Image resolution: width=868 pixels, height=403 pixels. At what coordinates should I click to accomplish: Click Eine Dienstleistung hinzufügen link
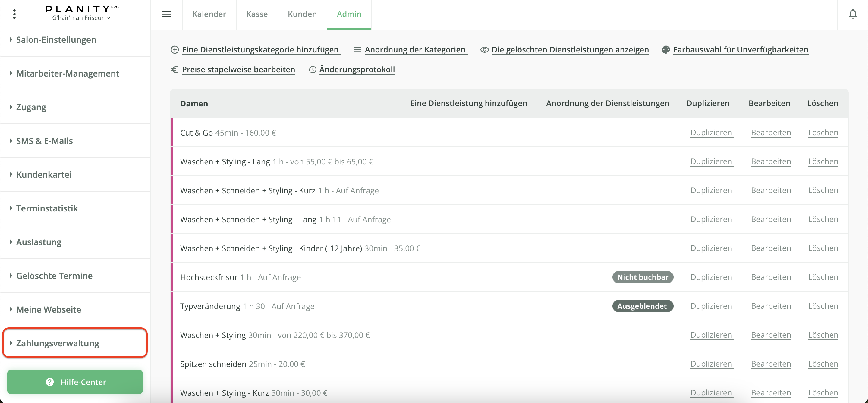(468, 103)
